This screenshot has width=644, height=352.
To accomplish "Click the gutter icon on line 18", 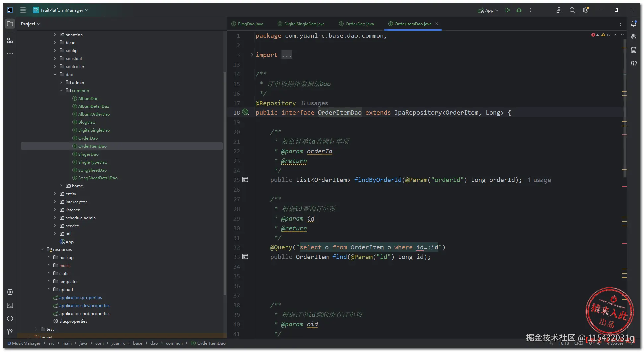I will coord(245,112).
